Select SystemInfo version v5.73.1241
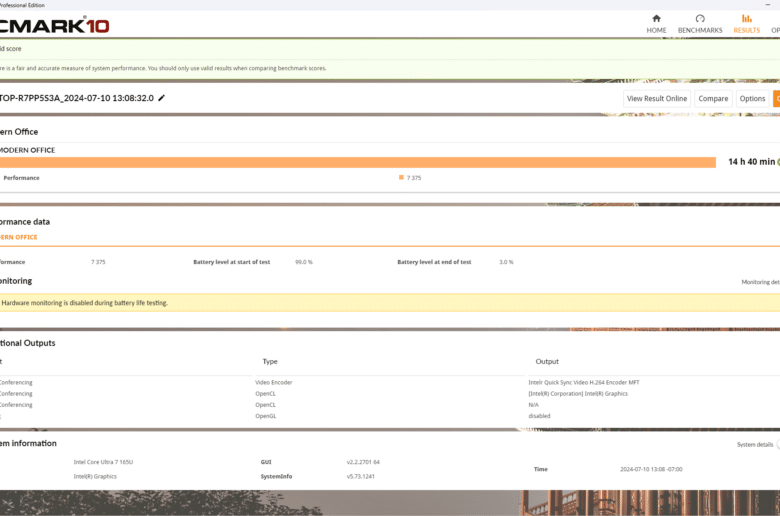The height and width of the screenshot is (516, 780). (x=361, y=477)
